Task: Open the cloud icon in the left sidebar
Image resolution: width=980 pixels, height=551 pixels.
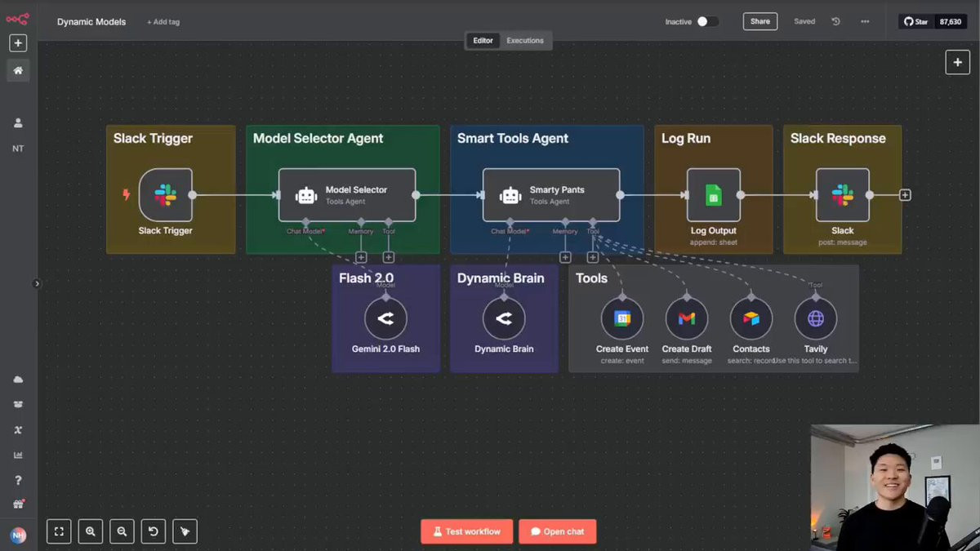Action: tap(18, 380)
